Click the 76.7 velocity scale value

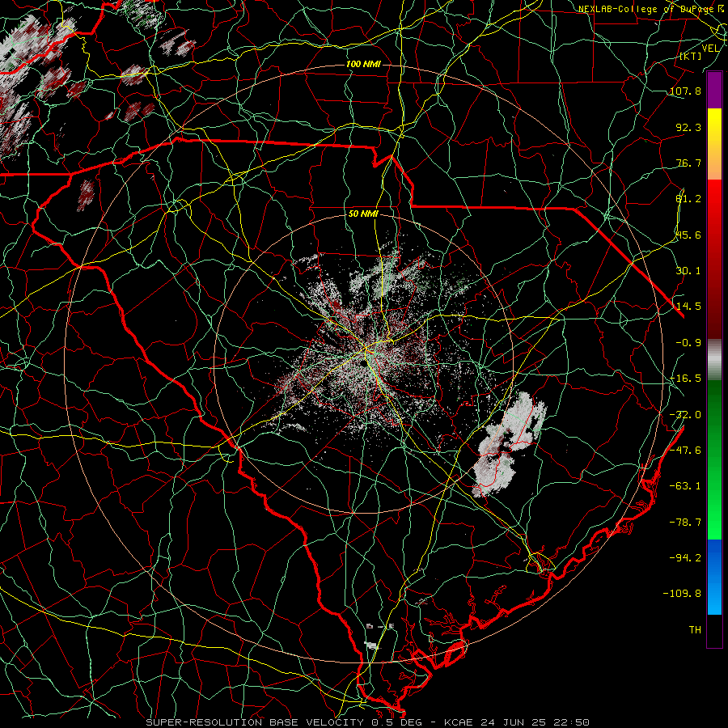[688, 163]
